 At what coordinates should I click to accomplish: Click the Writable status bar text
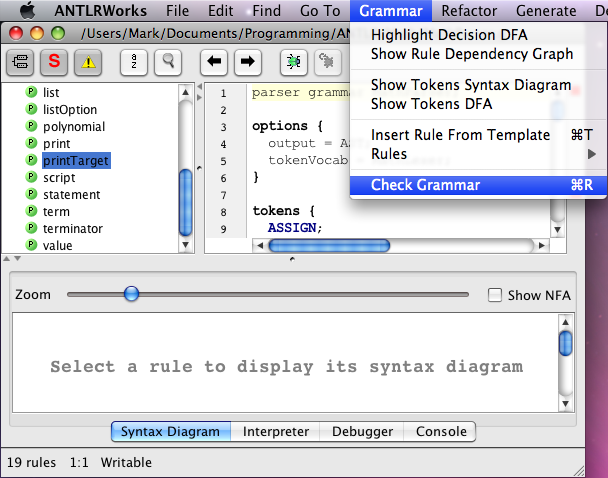126,462
